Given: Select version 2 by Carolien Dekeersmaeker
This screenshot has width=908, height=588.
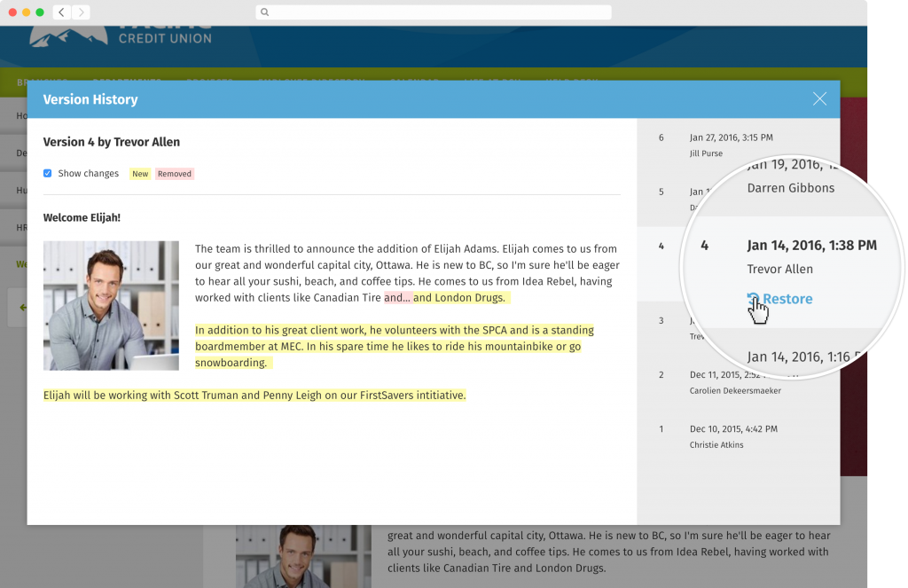Looking at the screenshot, I should coord(739,382).
